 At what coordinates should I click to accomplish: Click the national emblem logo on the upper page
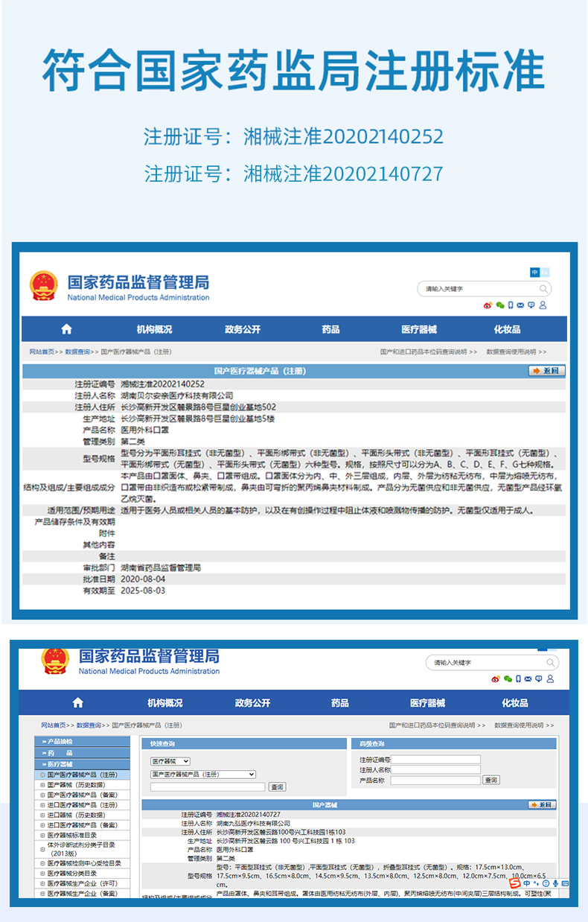(x=43, y=285)
